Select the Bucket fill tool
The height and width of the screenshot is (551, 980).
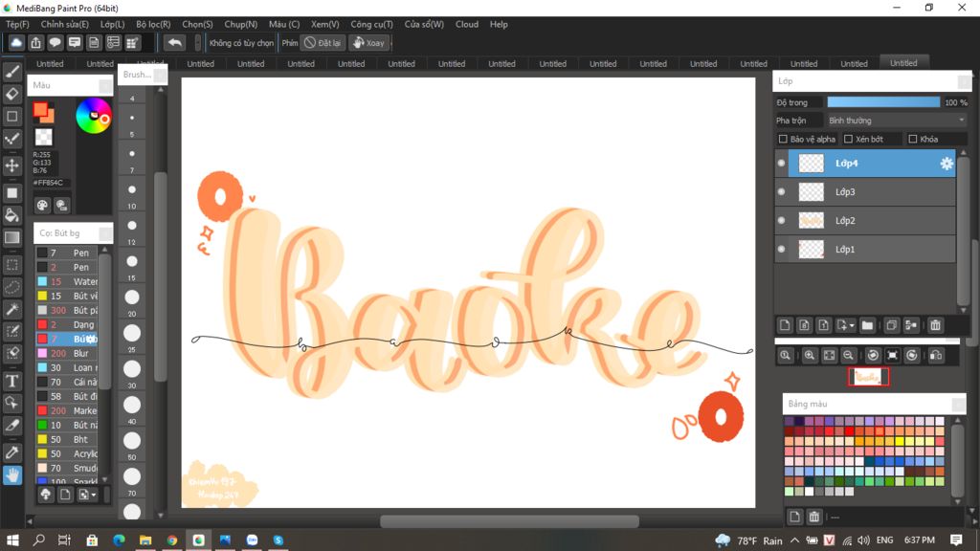pyautogui.click(x=11, y=215)
